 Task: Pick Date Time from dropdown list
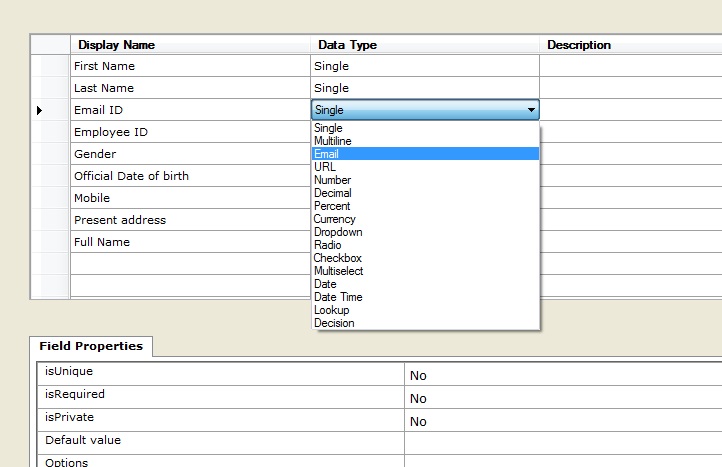(x=338, y=297)
